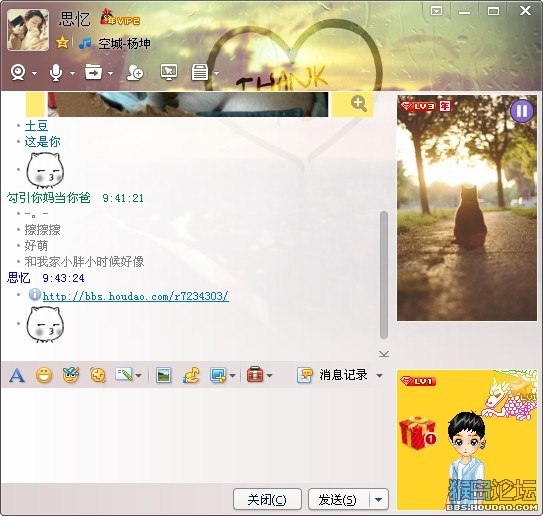
Task: Send a window shake nudge icon
Action: [98, 375]
